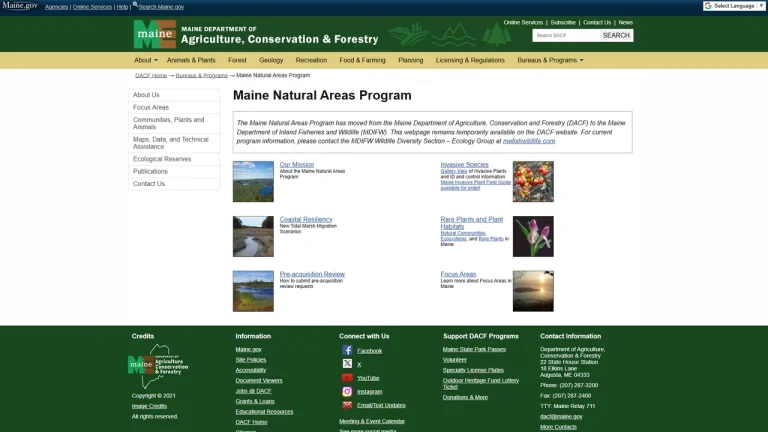Open Licensing & Regulations menu
This screenshot has width=768, height=432.
[470, 60]
